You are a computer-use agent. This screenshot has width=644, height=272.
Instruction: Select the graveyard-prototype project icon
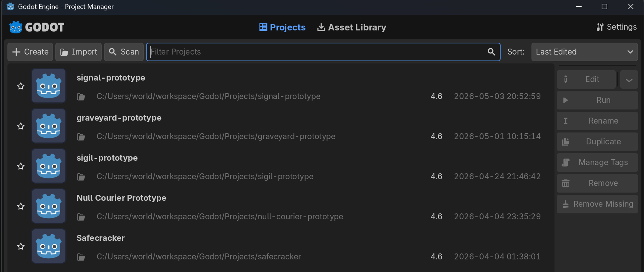[49, 126]
